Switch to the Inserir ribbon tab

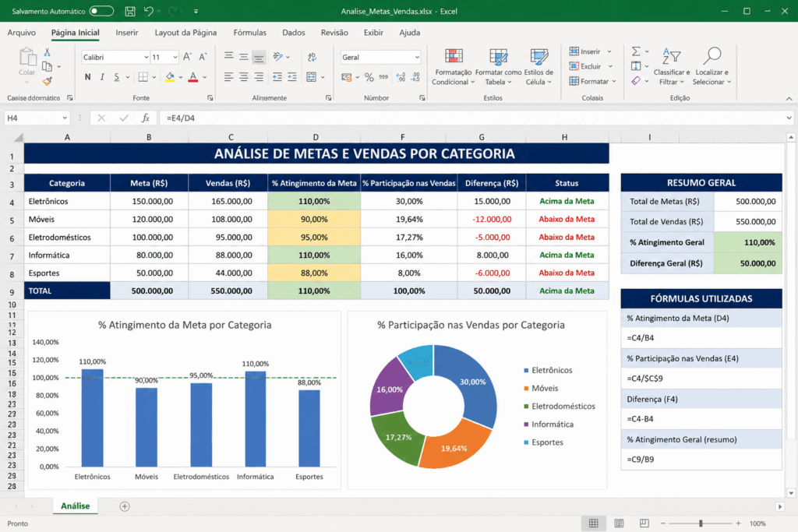pos(127,33)
